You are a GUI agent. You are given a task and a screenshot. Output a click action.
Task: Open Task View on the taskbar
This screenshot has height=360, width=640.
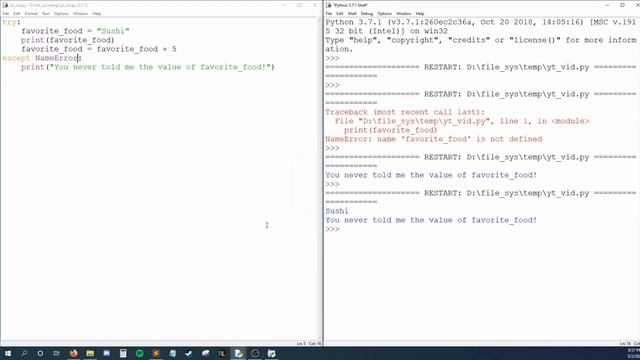click(56, 353)
